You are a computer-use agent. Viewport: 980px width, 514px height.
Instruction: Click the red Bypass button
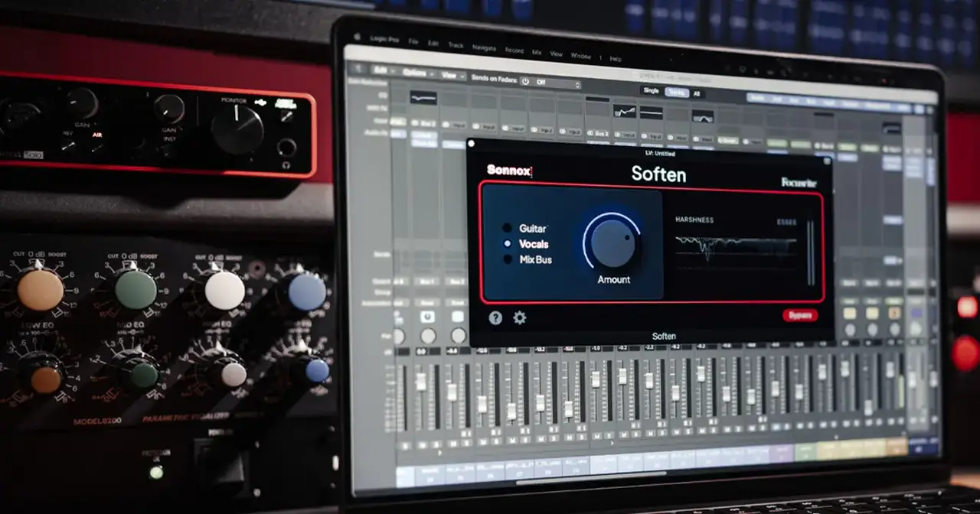coord(800,315)
